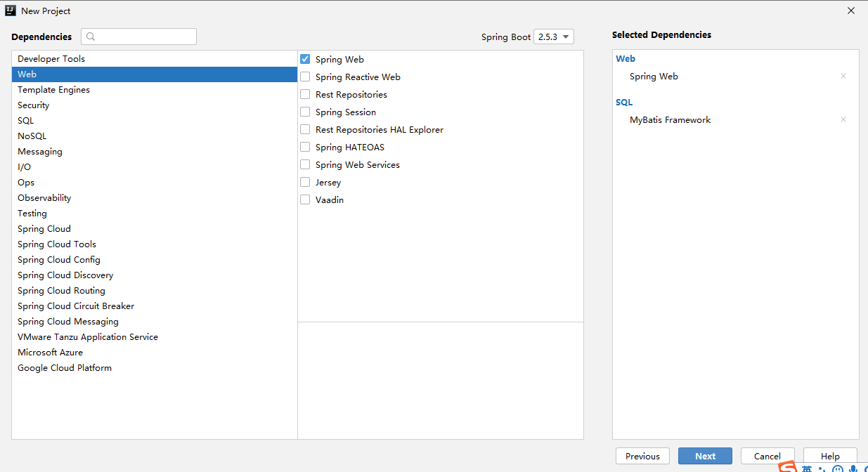Select the Ops category
The width and height of the screenshot is (868, 472).
point(155,182)
